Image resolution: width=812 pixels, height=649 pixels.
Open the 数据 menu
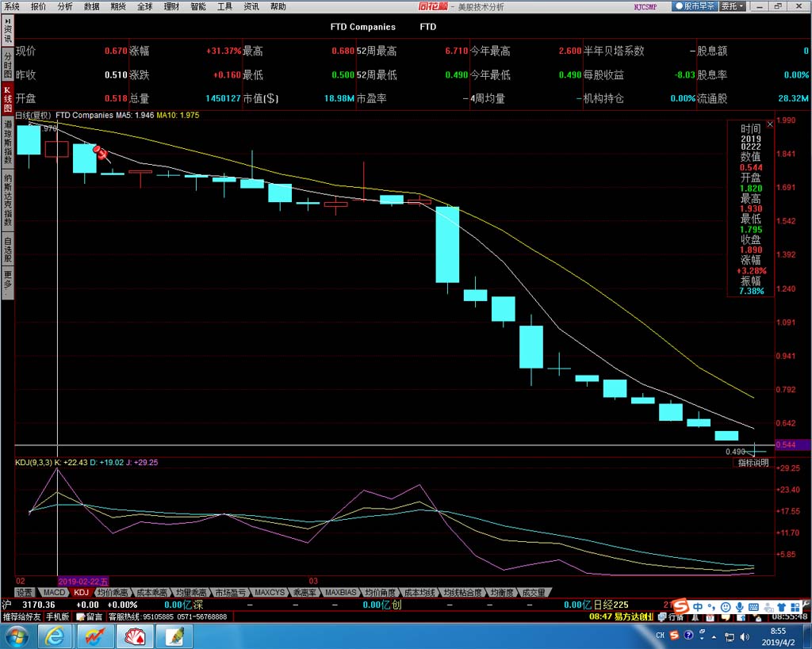click(x=92, y=6)
